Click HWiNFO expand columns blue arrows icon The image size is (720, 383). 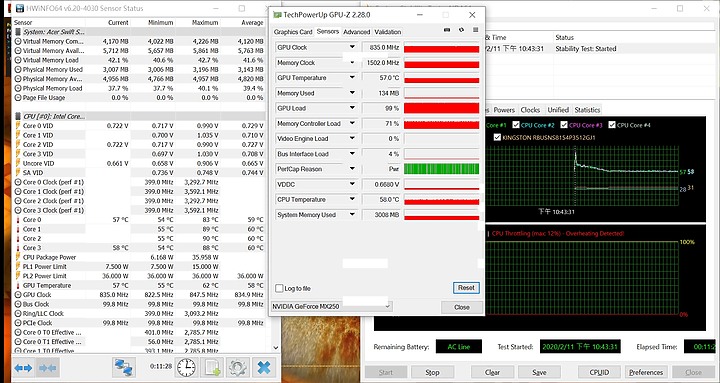point(23,368)
